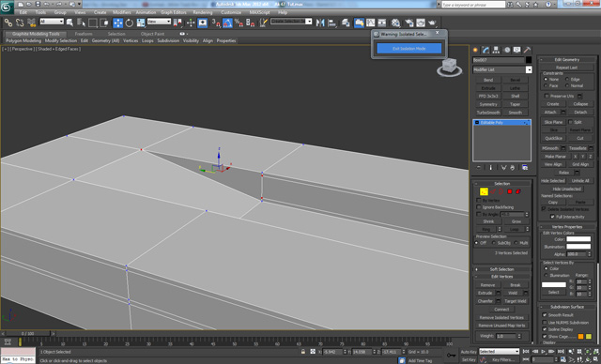Open the Create Selection Set dropdown
Image resolution: width=601 pixels, height=364 pixels.
pyautogui.click(x=291, y=22)
